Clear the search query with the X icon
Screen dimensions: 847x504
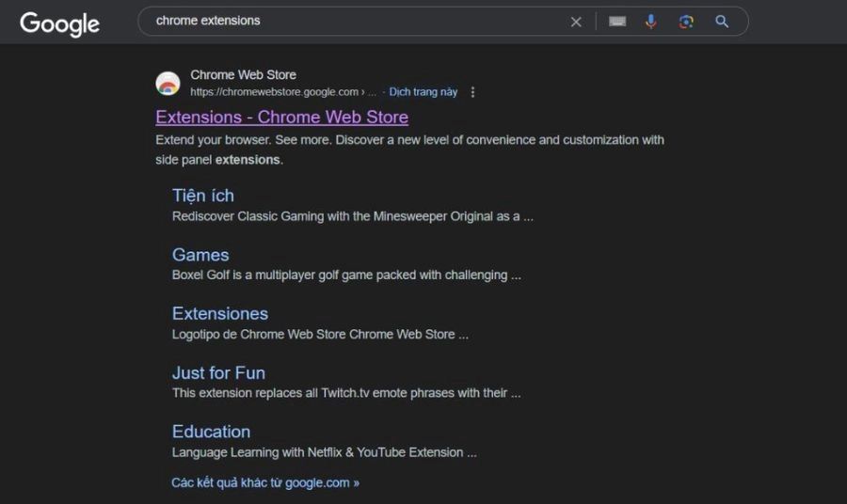click(x=576, y=22)
